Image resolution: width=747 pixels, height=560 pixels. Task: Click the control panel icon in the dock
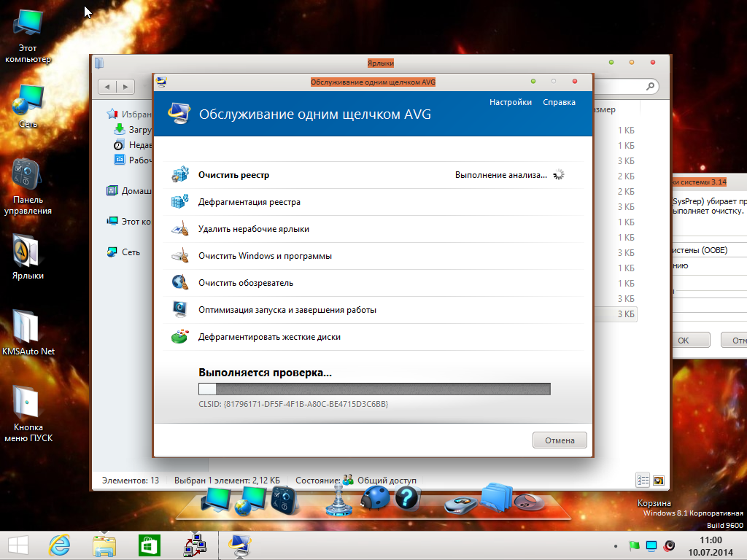285,500
